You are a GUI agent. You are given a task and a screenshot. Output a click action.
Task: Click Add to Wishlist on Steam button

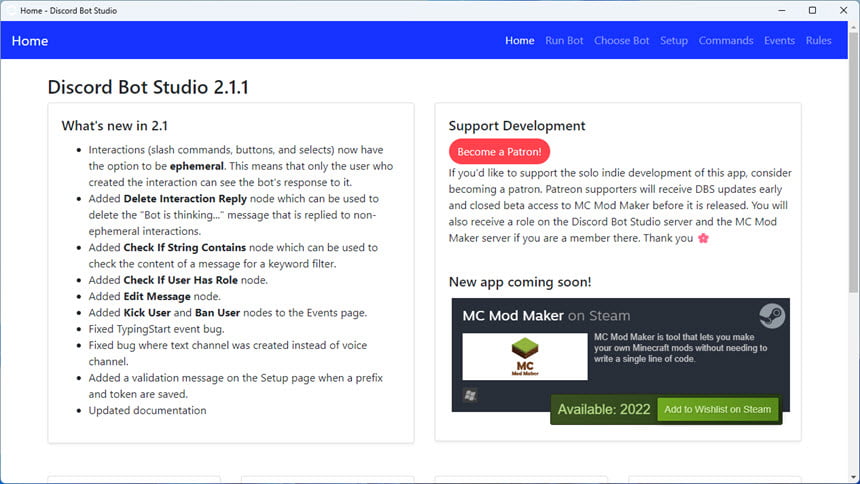pos(717,409)
